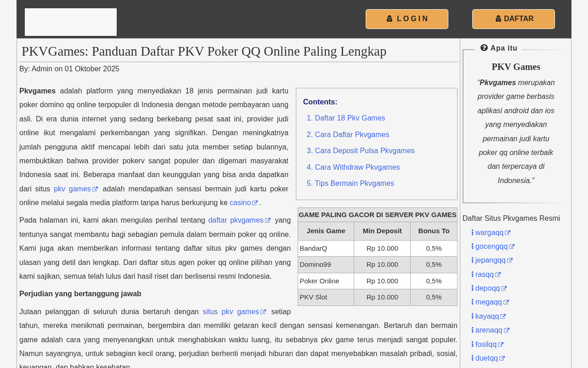Click external-link icon after 'pkv games'

(x=95, y=189)
